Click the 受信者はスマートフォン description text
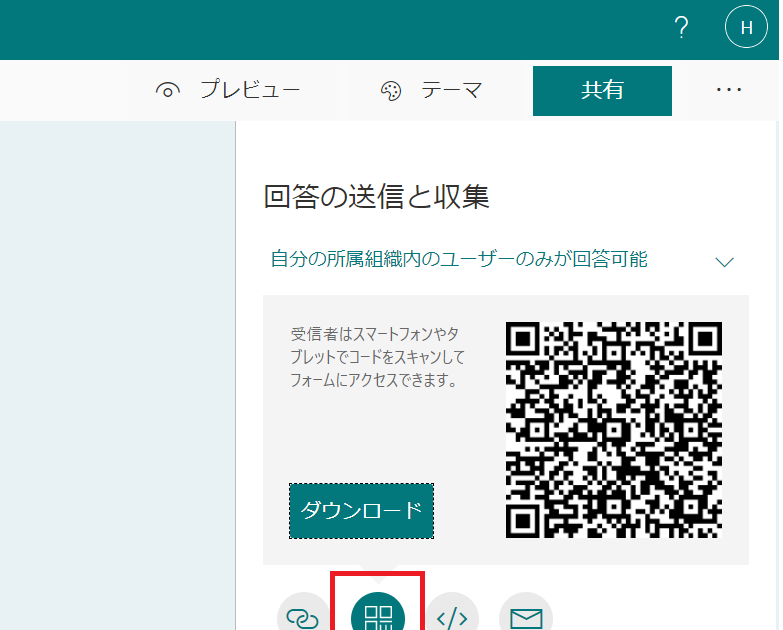This screenshot has width=783, height=630. pos(378,357)
